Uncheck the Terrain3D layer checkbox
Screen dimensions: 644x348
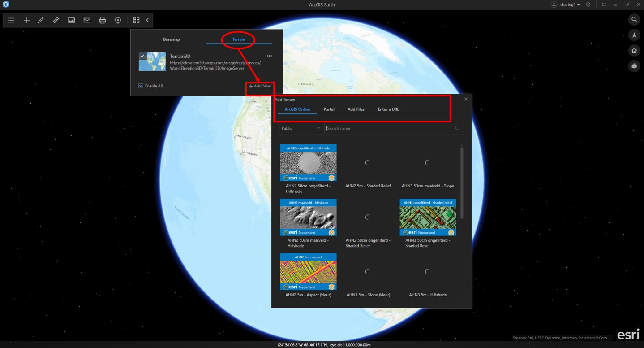[142, 56]
